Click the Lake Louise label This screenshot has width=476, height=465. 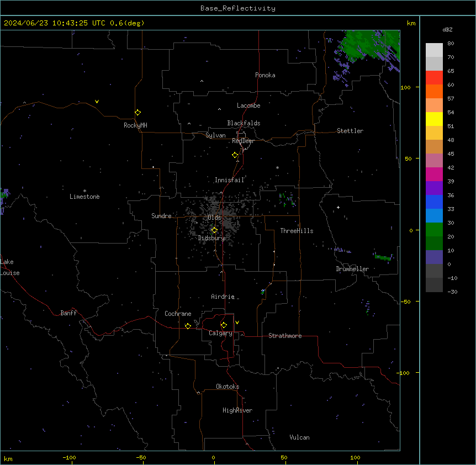point(10,267)
